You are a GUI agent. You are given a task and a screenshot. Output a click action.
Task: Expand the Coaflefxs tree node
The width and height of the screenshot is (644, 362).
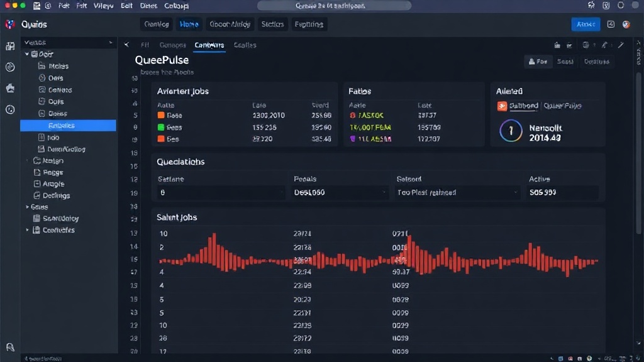(28, 230)
